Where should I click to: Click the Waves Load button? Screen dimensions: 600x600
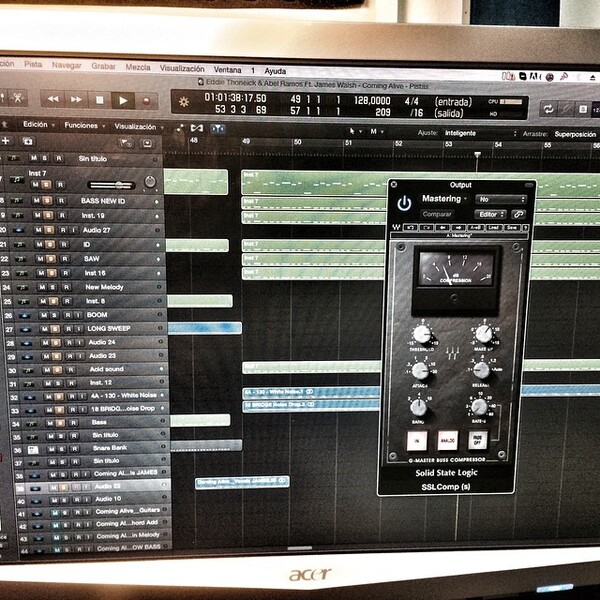tap(493, 228)
